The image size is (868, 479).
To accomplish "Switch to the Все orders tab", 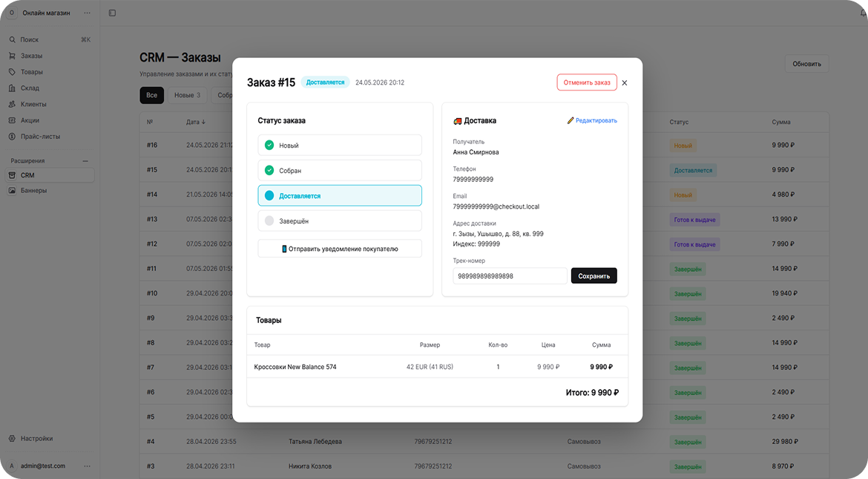I will click(151, 95).
